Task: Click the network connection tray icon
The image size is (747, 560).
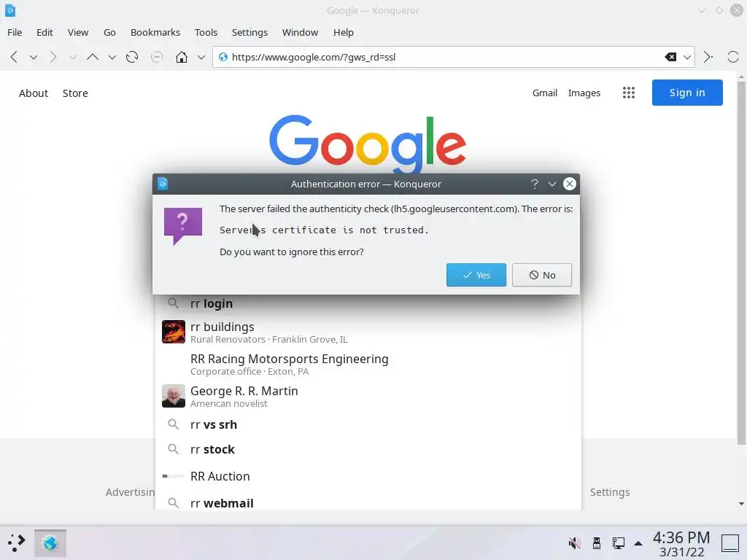Action: coord(619,542)
